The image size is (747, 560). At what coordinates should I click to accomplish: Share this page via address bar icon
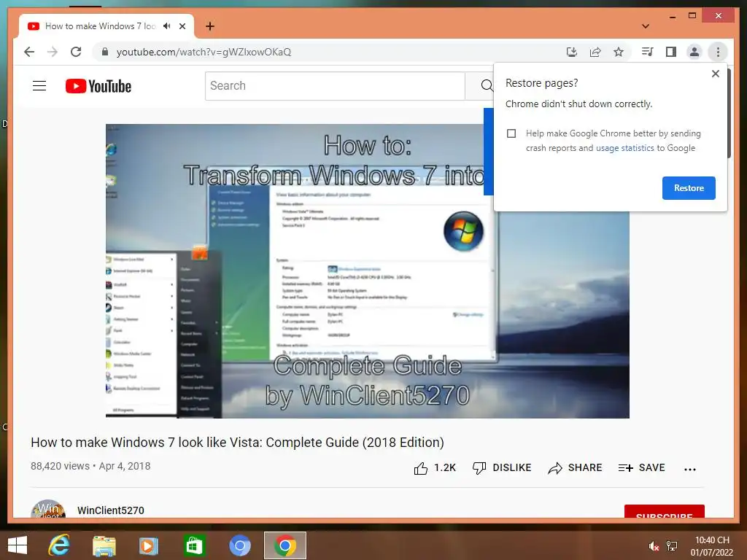[x=595, y=52]
